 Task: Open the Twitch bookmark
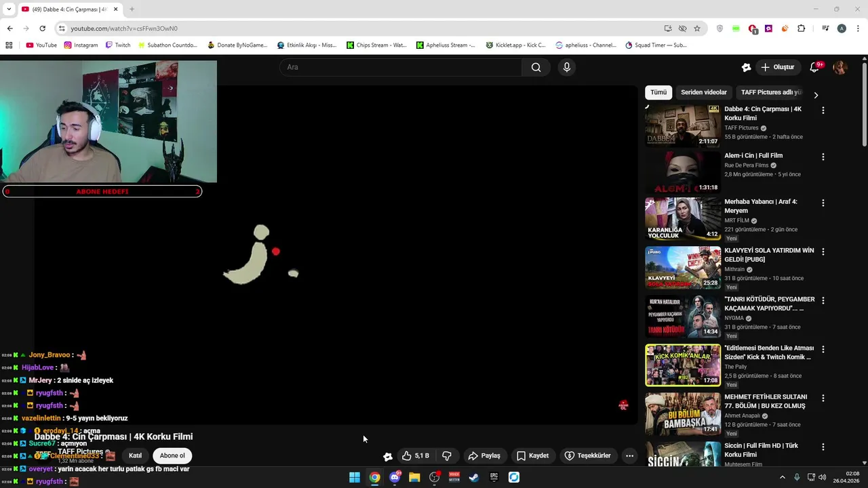coord(118,45)
